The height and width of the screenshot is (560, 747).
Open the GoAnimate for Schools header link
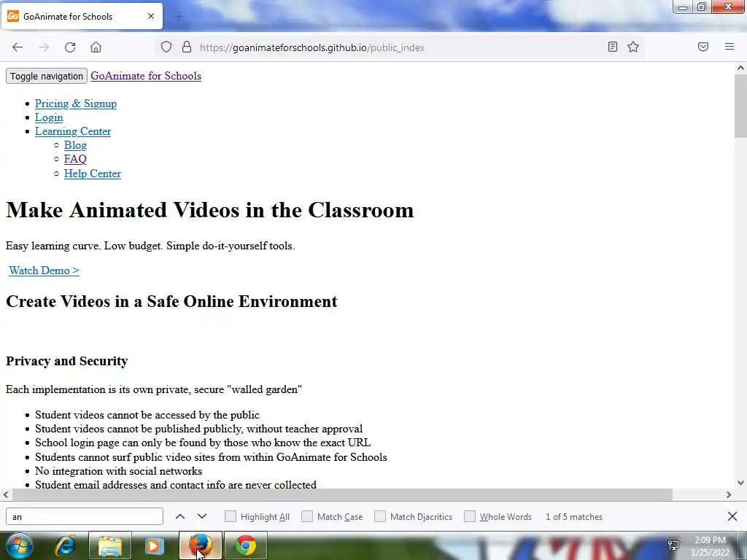(146, 76)
